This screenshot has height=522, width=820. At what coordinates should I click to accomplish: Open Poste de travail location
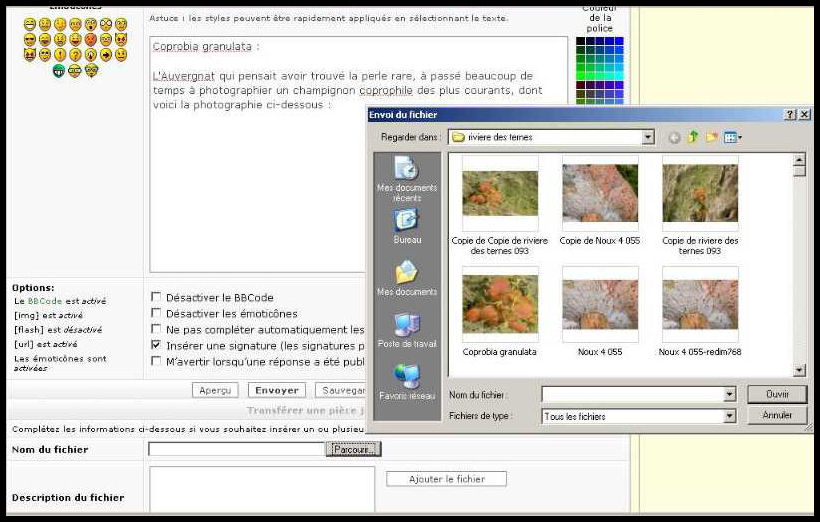point(407,331)
